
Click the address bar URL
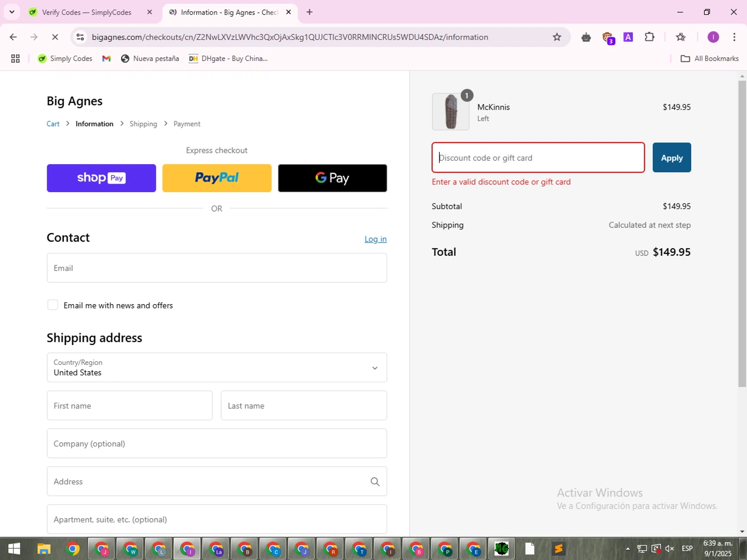pyautogui.click(x=290, y=37)
